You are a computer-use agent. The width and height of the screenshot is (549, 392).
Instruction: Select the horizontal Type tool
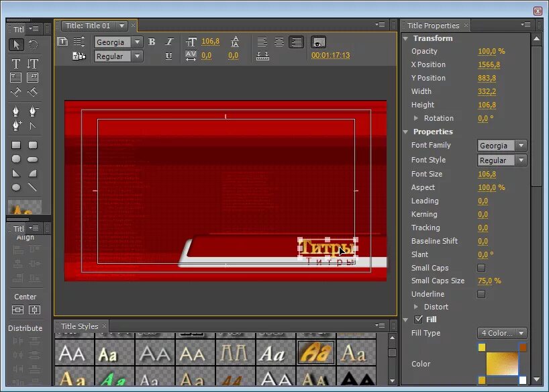click(x=15, y=63)
